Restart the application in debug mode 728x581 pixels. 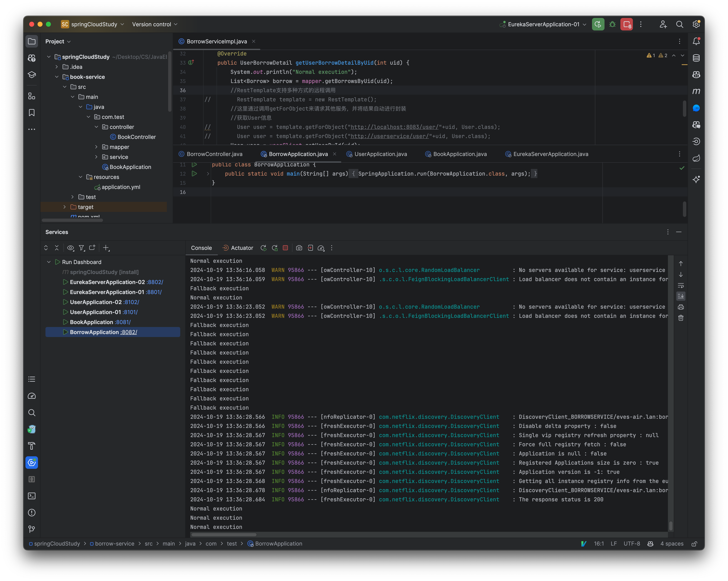(x=275, y=248)
